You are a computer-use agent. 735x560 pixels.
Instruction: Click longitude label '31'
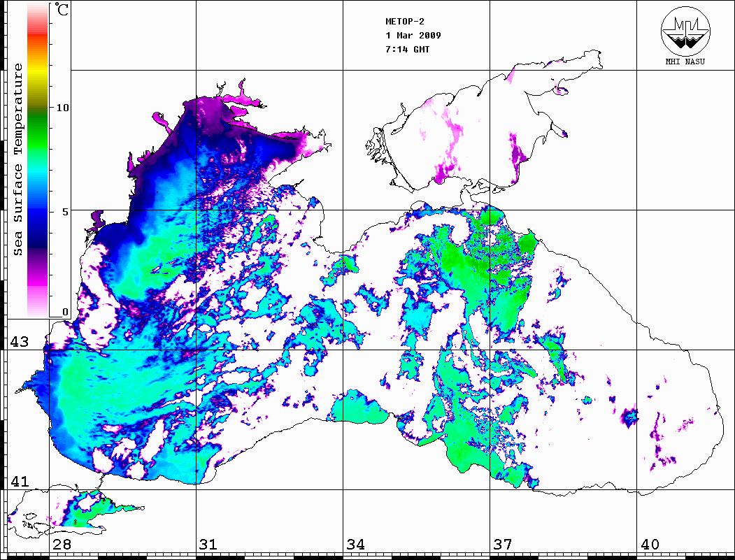pyautogui.click(x=208, y=544)
